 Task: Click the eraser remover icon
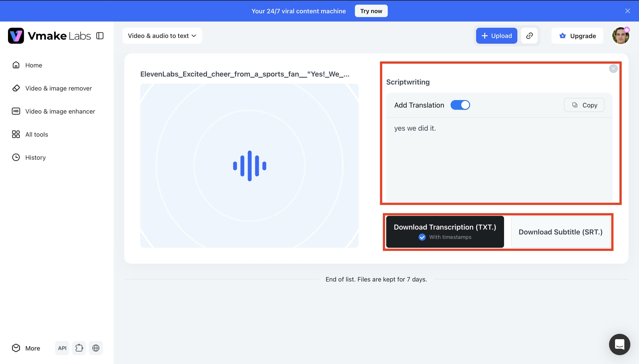(x=16, y=88)
